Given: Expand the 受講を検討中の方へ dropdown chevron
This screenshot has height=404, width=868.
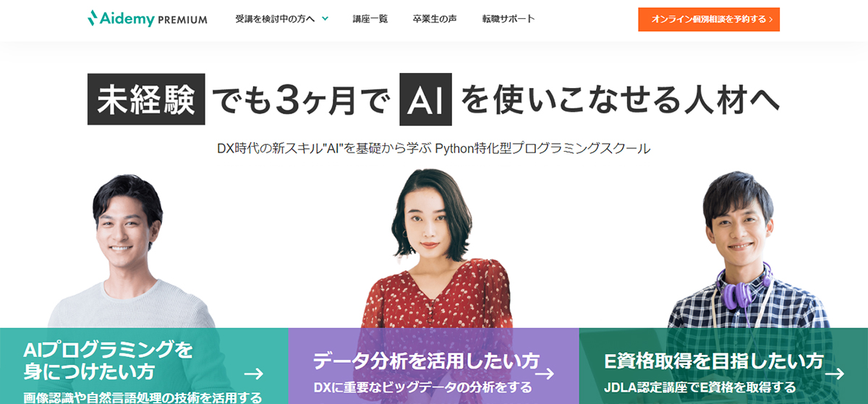Looking at the screenshot, I should click(x=325, y=19).
